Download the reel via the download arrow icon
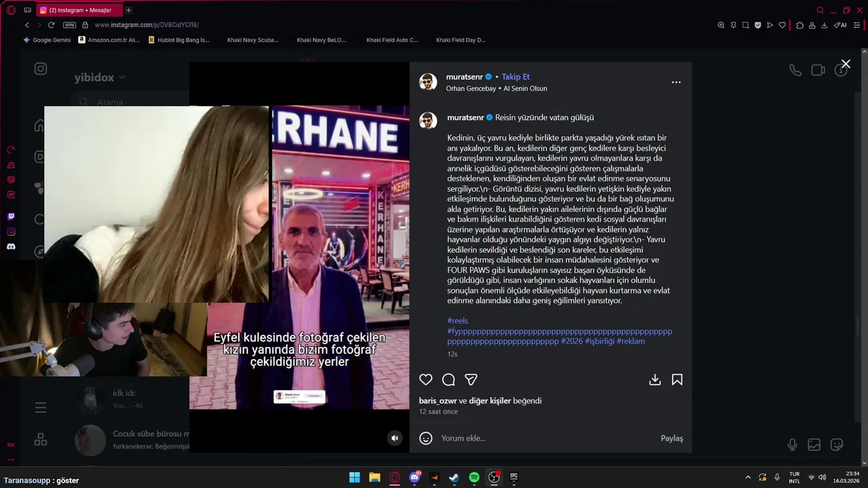 [x=655, y=380]
